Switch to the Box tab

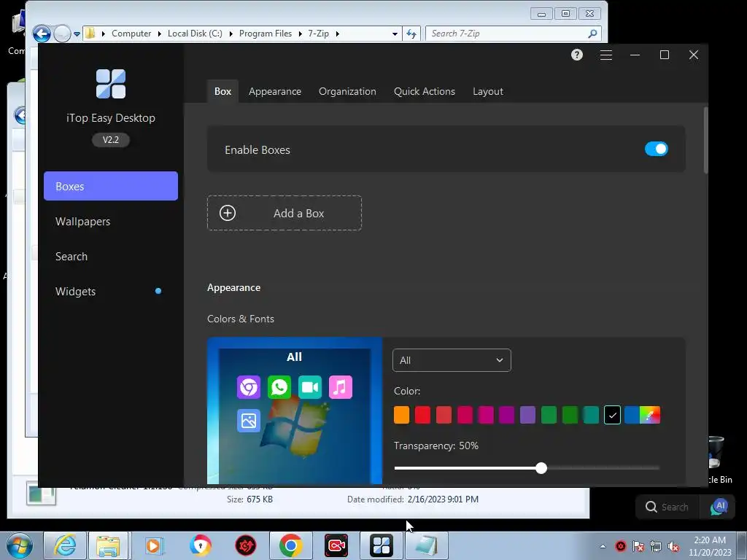coord(222,91)
